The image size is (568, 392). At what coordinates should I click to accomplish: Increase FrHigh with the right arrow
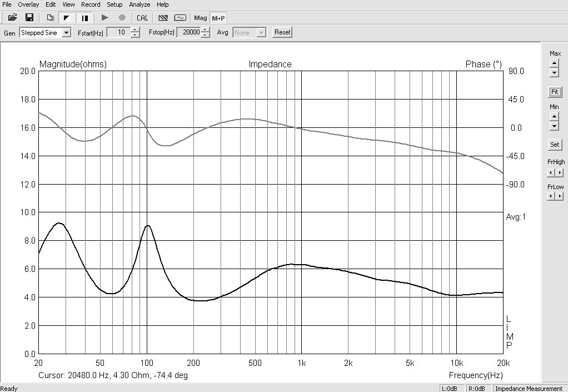click(x=560, y=173)
